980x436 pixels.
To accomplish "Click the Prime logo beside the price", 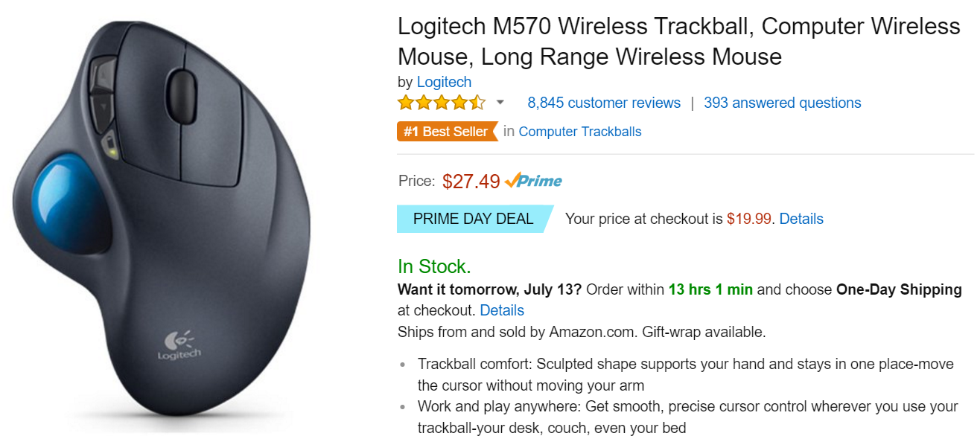I will [533, 181].
